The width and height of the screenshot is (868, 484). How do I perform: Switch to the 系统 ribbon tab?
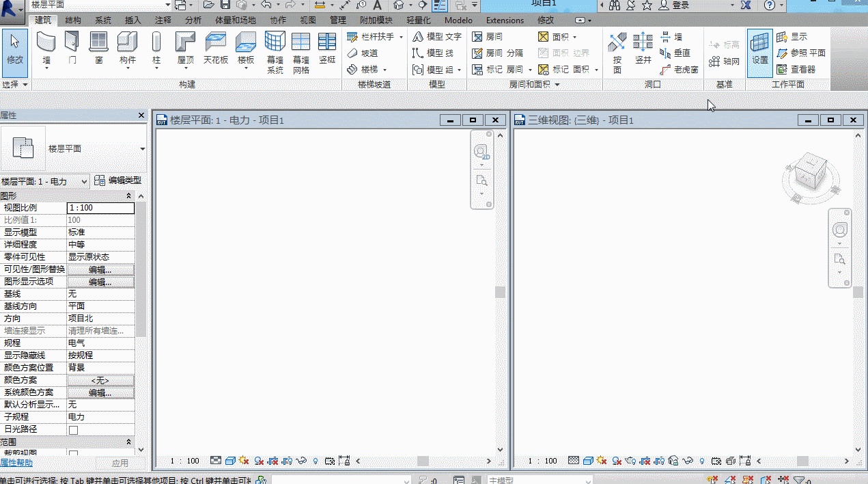click(x=103, y=21)
